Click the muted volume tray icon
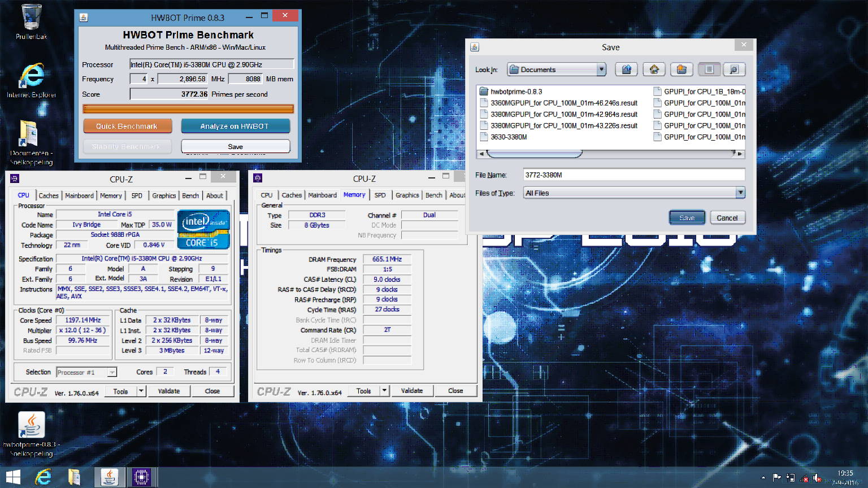The height and width of the screenshot is (488, 868). pyautogui.click(x=817, y=478)
